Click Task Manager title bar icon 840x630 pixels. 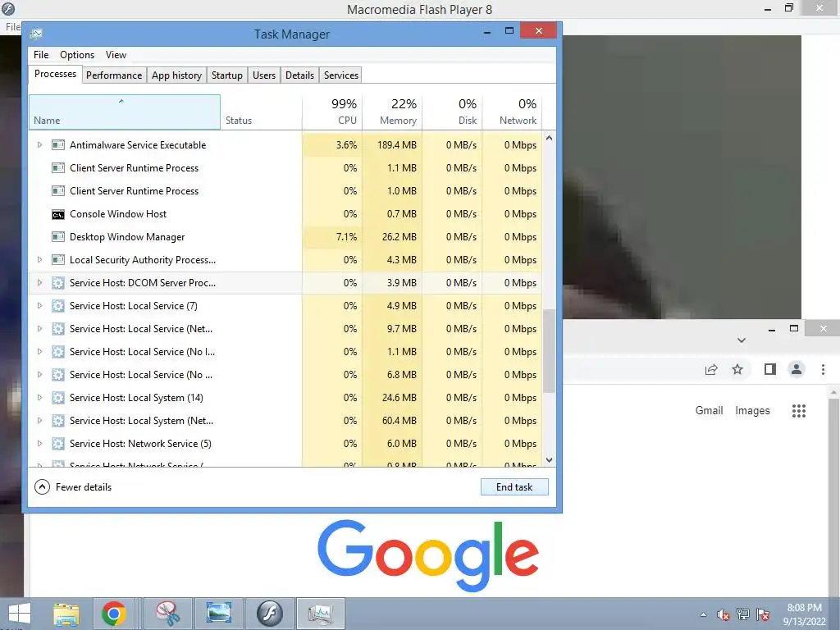tap(36, 34)
